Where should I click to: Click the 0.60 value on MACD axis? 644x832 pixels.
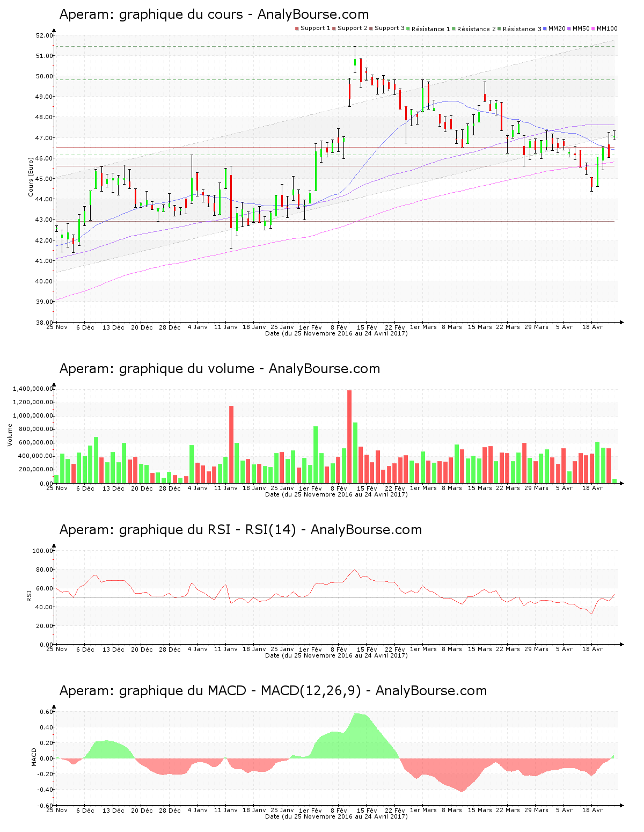47,712
